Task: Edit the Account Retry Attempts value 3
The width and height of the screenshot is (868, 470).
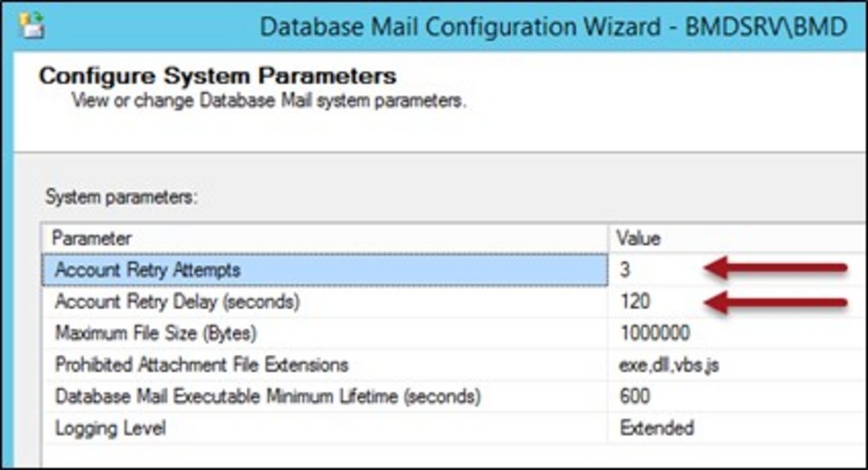Action: [625, 270]
